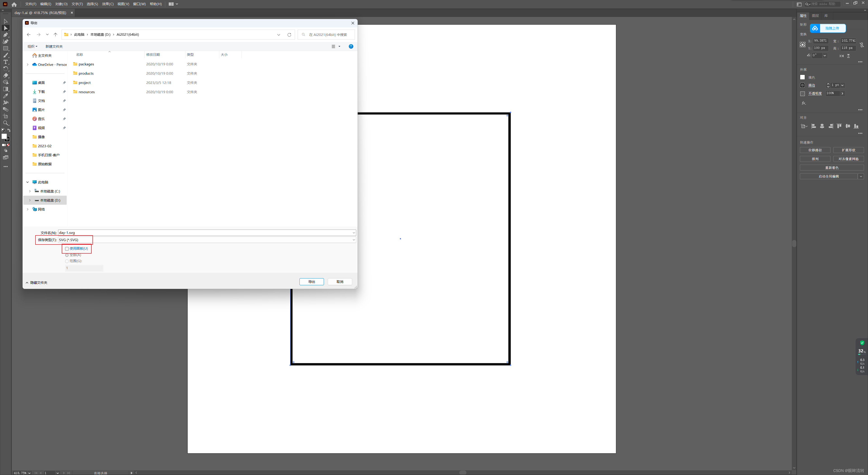Flip horizontally in Transform section

click(x=841, y=56)
